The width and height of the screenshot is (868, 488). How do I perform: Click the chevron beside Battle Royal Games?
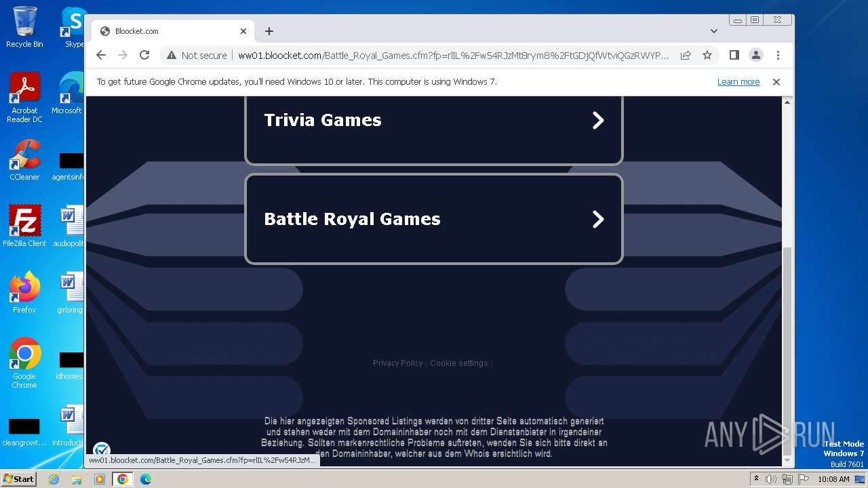pos(598,219)
